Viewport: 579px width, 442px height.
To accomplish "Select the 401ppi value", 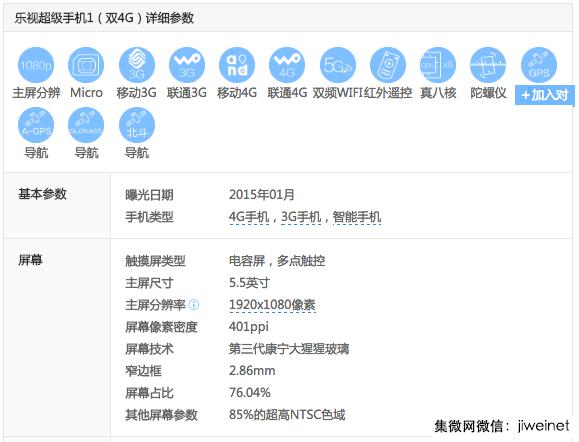I will click(x=249, y=327).
